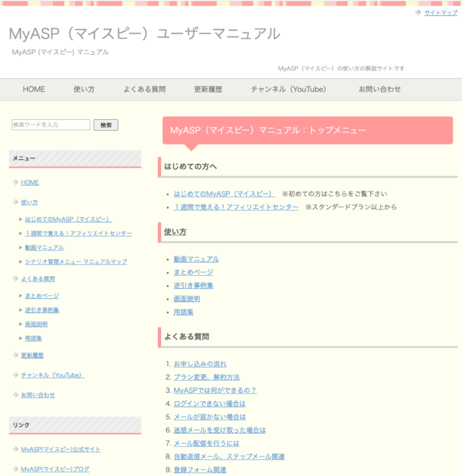Open はじめてのMyASP(マイスピー) in main content

pos(225,194)
